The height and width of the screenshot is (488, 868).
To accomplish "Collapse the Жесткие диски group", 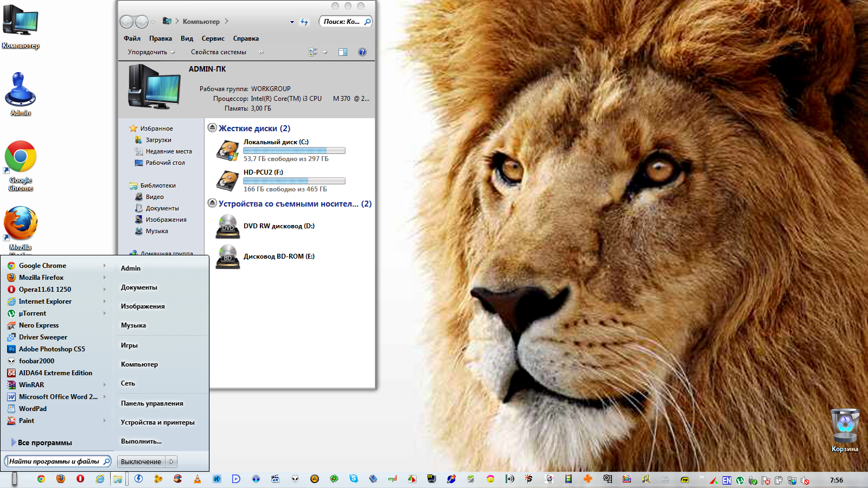I will pyautogui.click(x=213, y=128).
